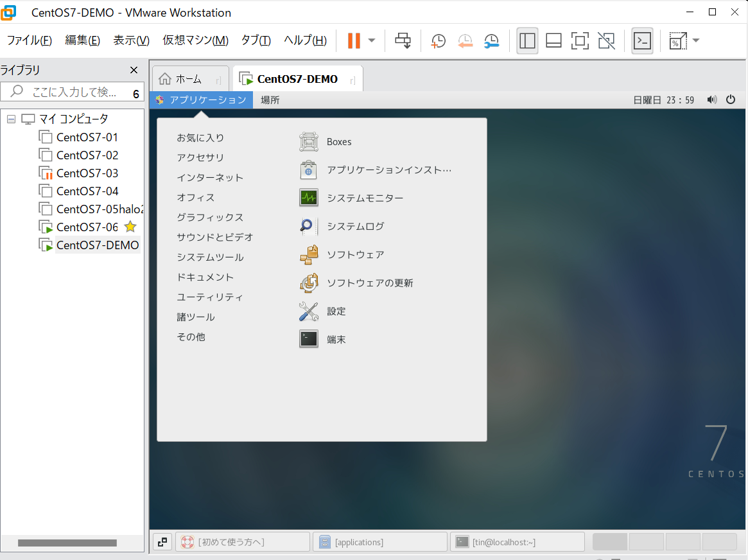Viewport: 748px width, 560px height.
Task: Close the CentOS7-DEMO tab
Action: coord(352,80)
